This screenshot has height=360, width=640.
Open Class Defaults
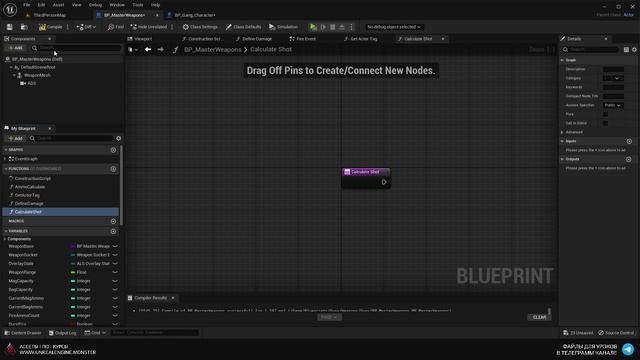[243, 27]
